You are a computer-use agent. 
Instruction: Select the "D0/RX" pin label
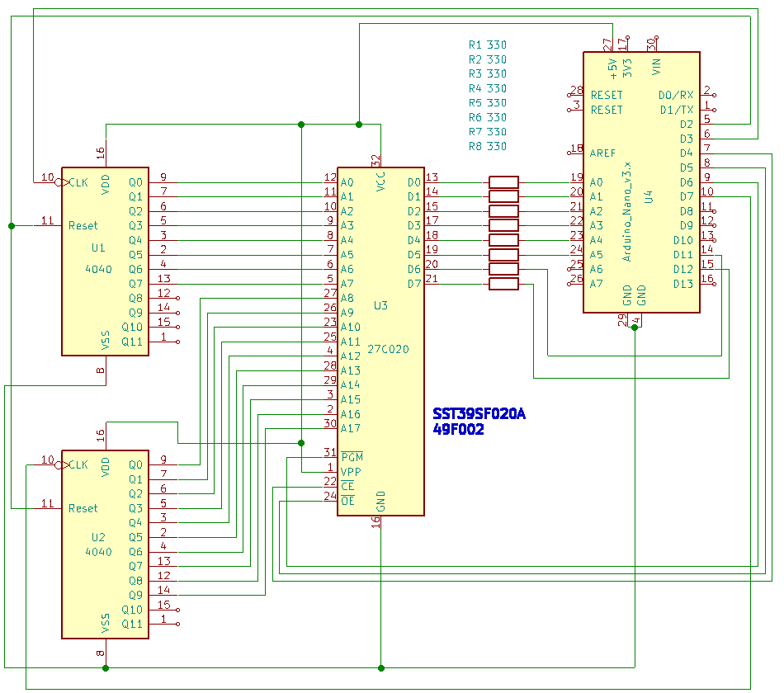pos(676,95)
